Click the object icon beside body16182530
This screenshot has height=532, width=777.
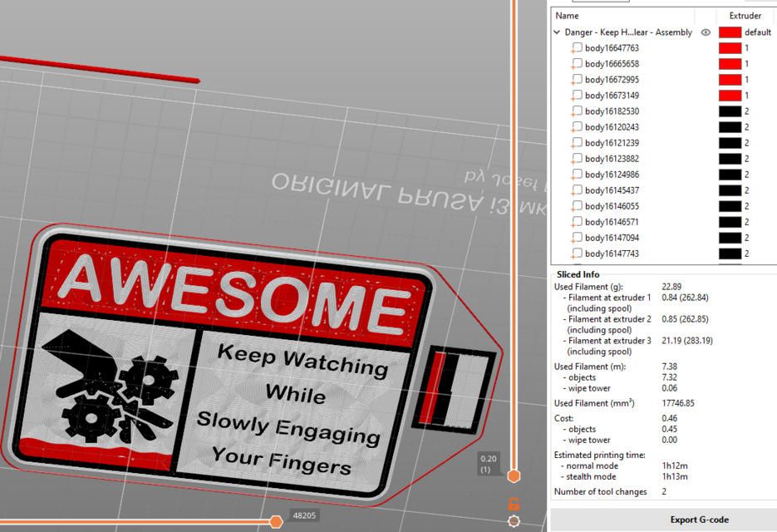[x=576, y=111]
